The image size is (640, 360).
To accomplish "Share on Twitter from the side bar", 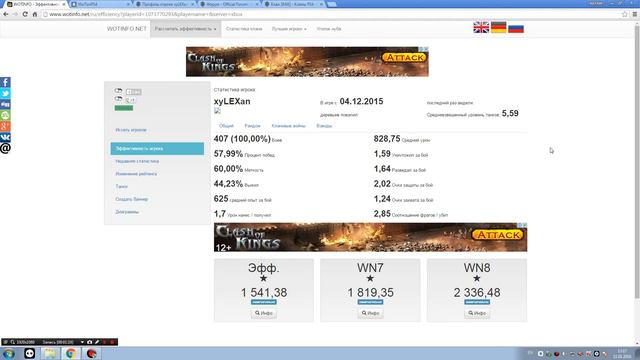I will click(x=5, y=93).
